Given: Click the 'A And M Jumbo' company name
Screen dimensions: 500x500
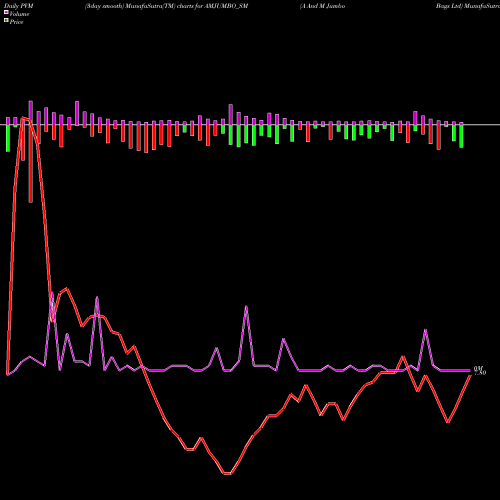Looking at the screenshot, I should point(322,6).
